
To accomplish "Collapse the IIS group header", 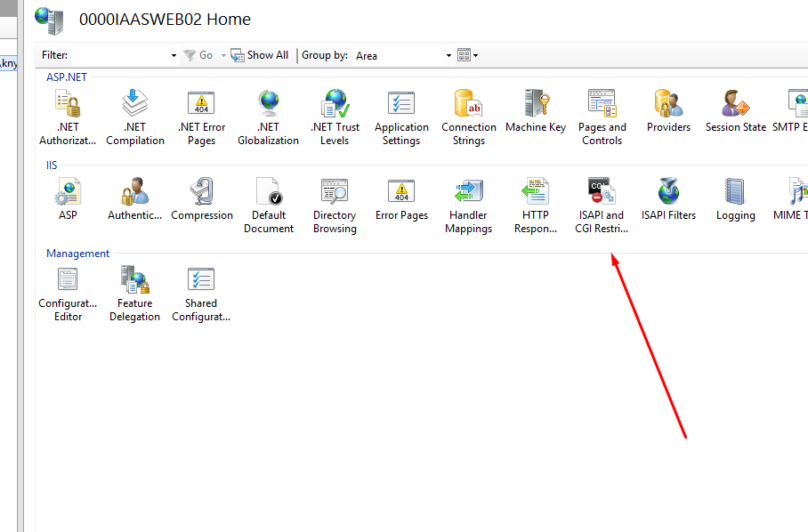I will pyautogui.click(x=52, y=165).
